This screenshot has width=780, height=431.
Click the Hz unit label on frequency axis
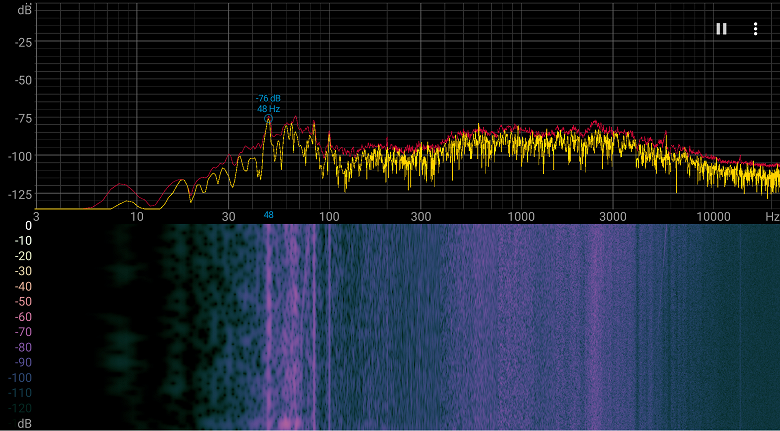click(772, 217)
